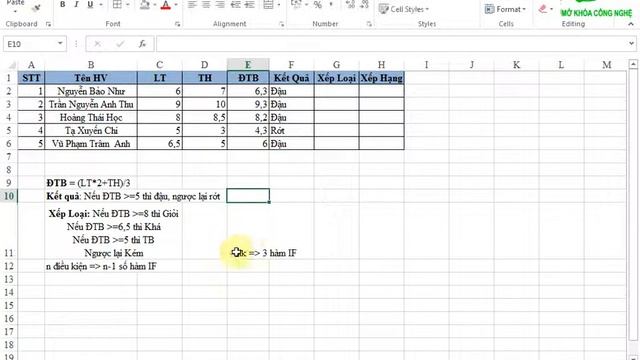Select cell 'Trần Nguyễn Anh Thư'
640x360 pixels.
click(91, 104)
